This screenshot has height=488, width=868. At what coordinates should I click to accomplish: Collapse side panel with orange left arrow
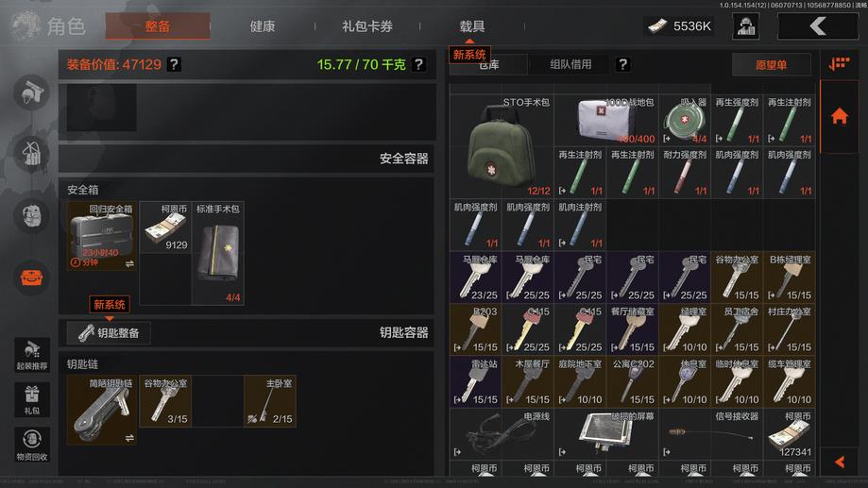tap(840, 462)
